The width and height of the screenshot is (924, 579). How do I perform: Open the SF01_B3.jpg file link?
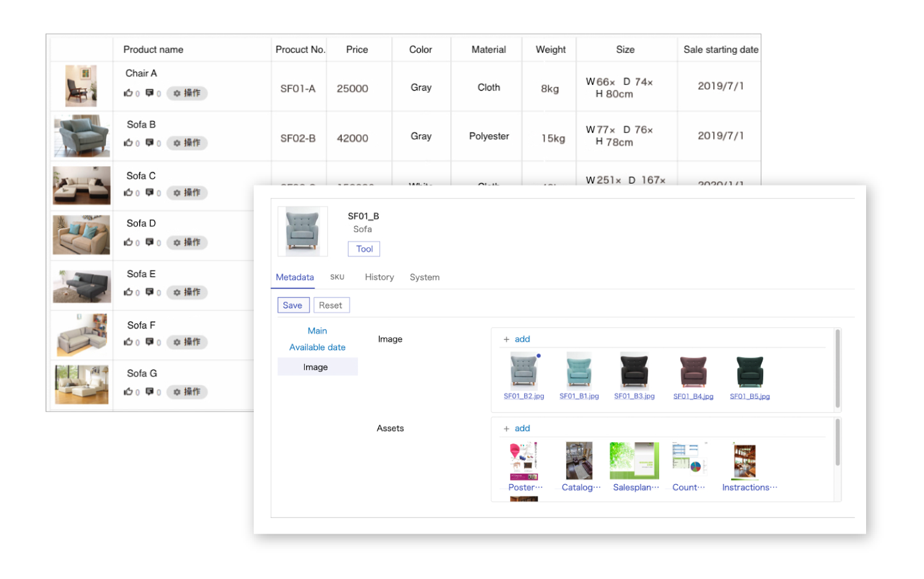[634, 396]
